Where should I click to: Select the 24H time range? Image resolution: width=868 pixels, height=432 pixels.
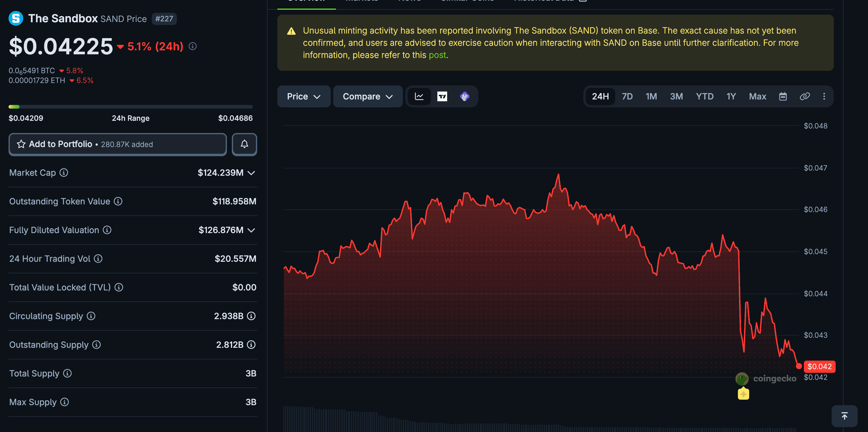pyautogui.click(x=600, y=96)
